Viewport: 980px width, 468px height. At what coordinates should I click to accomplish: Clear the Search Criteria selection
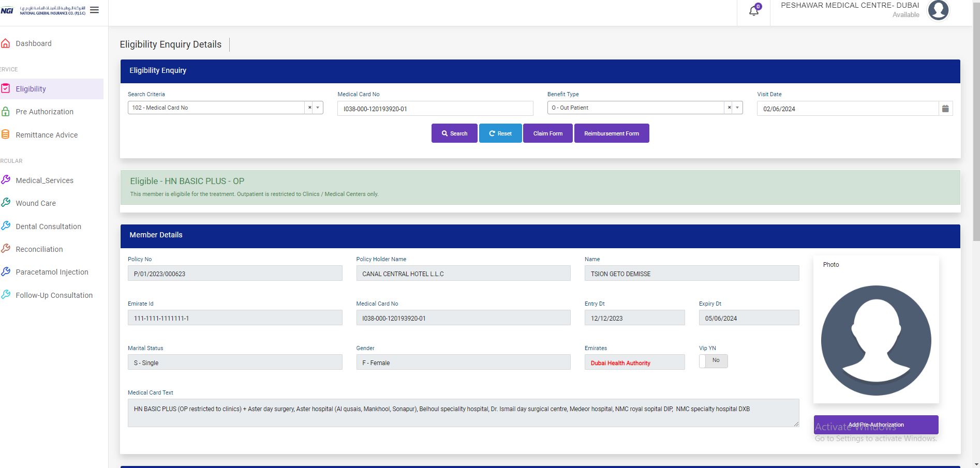click(x=309, y=108)
